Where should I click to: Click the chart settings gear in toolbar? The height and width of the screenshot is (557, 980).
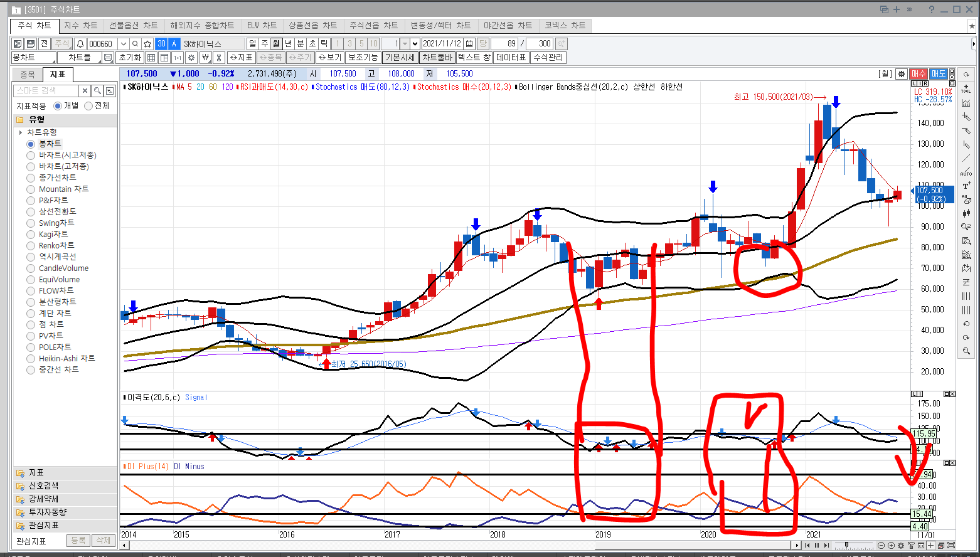coord(191,58)
